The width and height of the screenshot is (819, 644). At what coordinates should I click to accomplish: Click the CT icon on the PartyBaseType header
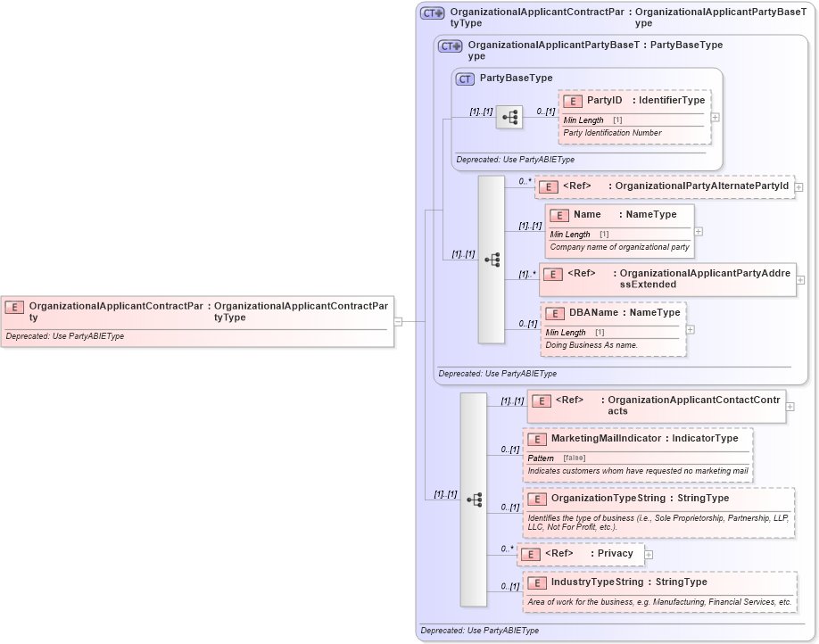coord(463,78)
